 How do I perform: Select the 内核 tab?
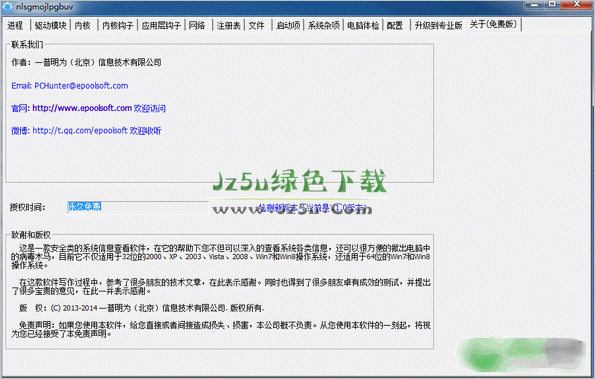click(x=83, y=25)
